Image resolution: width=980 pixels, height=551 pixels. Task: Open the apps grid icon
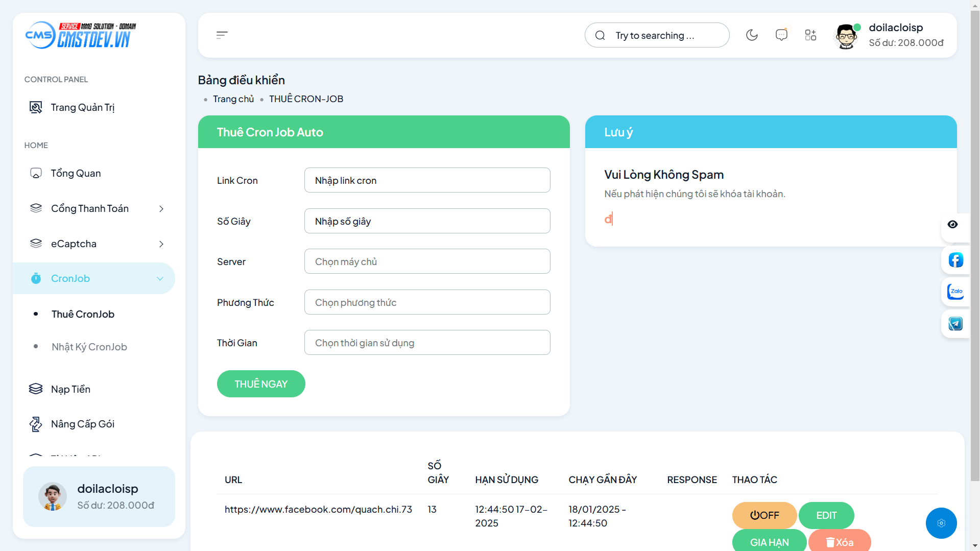[x=810, y=35]
